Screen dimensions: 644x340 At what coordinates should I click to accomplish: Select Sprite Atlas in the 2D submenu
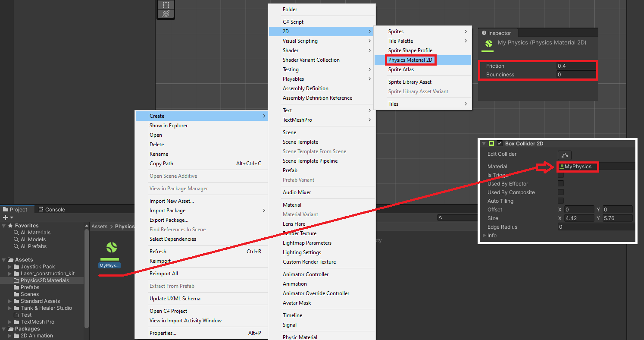tap(422, 69)
